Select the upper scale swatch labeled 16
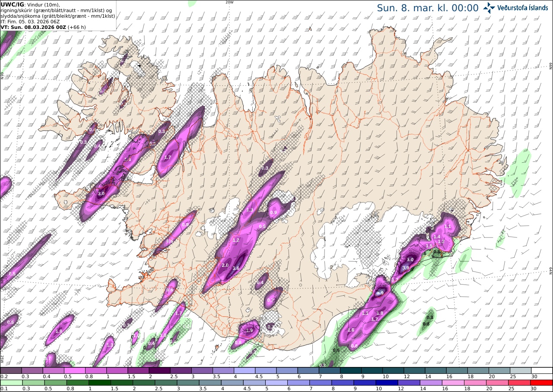The image size is (553, 392). pos(457,370)
